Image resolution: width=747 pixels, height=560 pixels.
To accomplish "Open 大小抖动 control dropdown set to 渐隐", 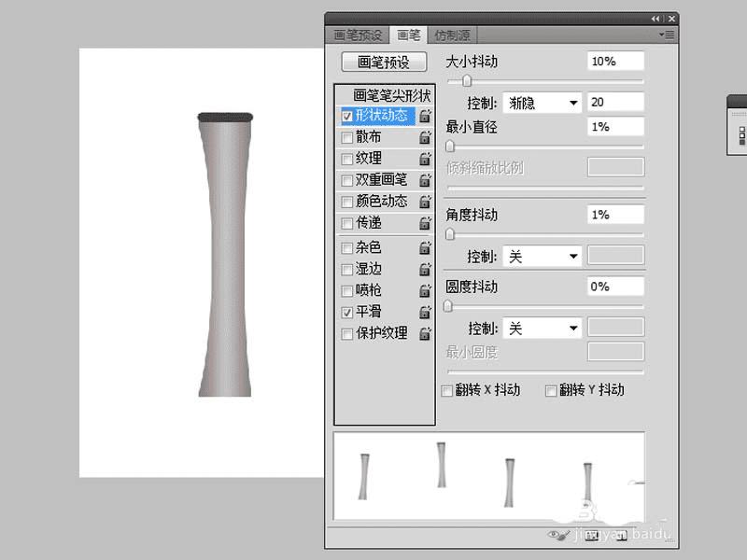I will click(543, 103).
